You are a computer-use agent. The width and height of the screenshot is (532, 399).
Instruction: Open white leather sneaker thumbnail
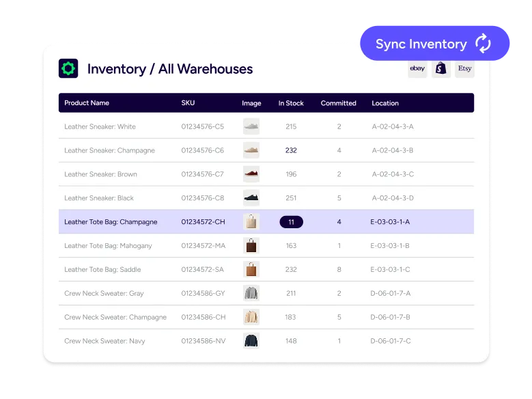point(251,126)
